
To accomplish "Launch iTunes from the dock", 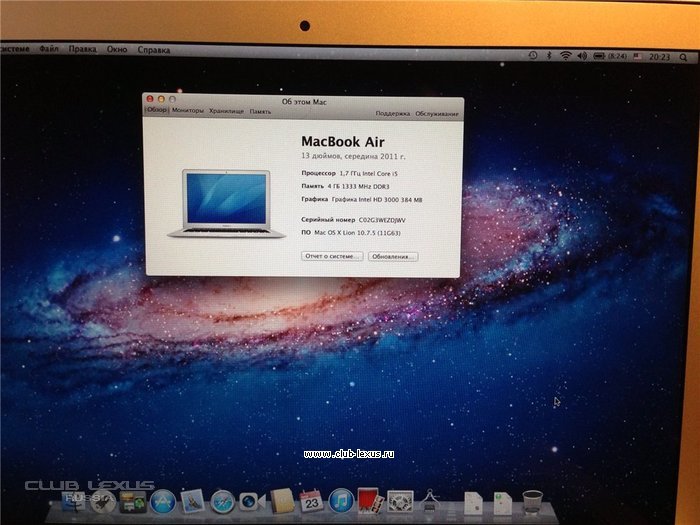I will pyautogui.click(x=341, y=500).
